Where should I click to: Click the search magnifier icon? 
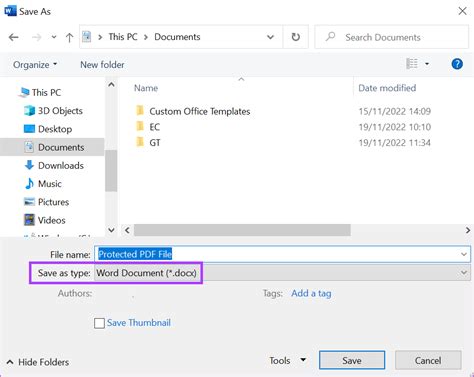330,36
